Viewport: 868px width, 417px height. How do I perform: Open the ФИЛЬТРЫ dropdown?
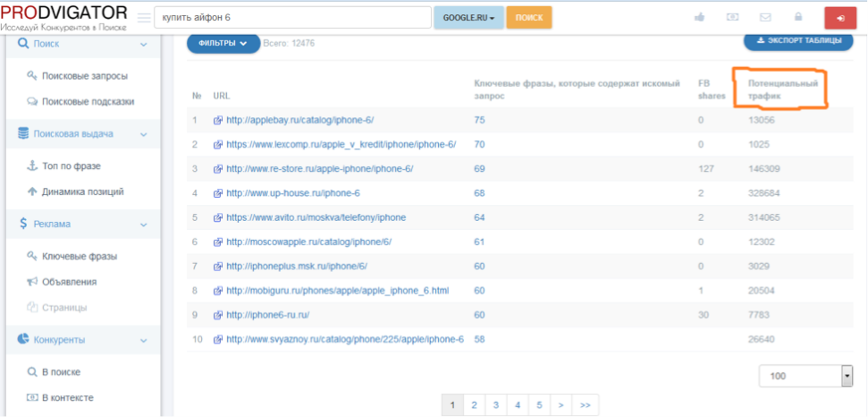coord(223,43)
